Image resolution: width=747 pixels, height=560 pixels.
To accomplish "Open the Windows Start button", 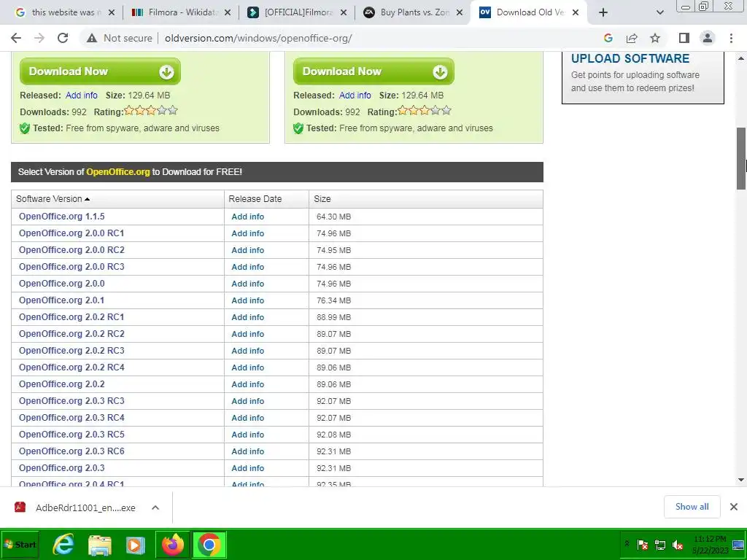I will pos(20,544).
